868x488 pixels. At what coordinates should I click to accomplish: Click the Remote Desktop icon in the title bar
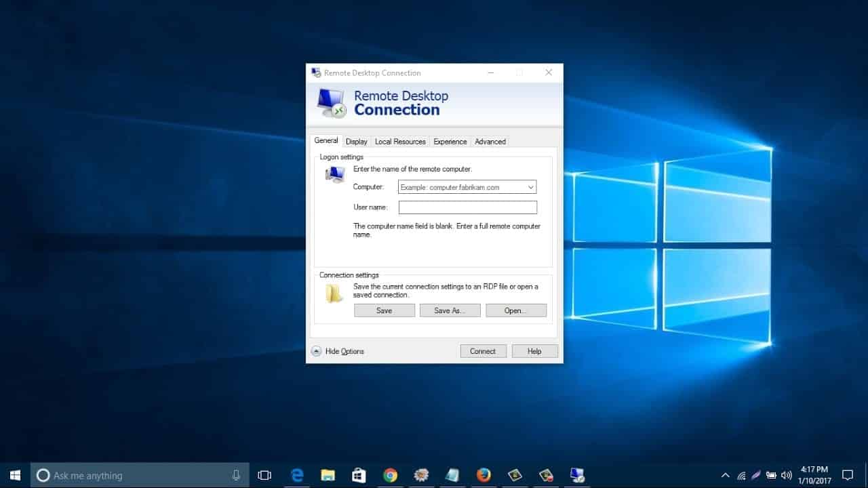pos(316,73)
